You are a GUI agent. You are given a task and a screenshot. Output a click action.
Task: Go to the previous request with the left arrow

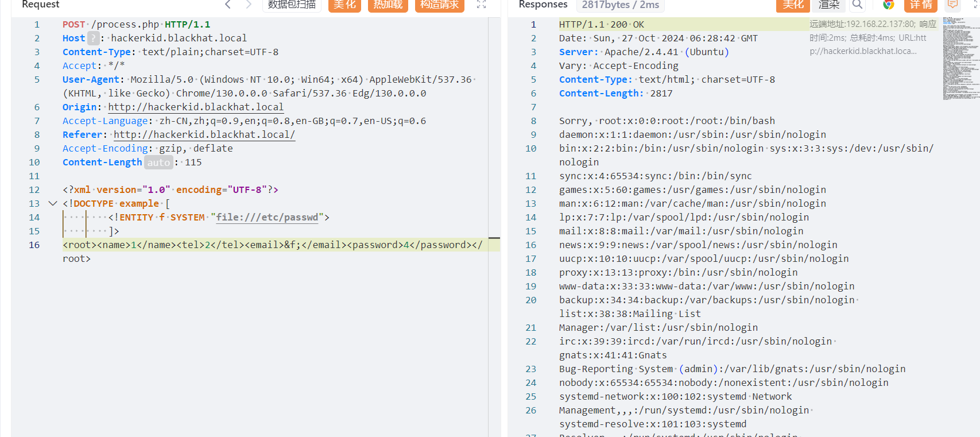[x=228, y=5]
